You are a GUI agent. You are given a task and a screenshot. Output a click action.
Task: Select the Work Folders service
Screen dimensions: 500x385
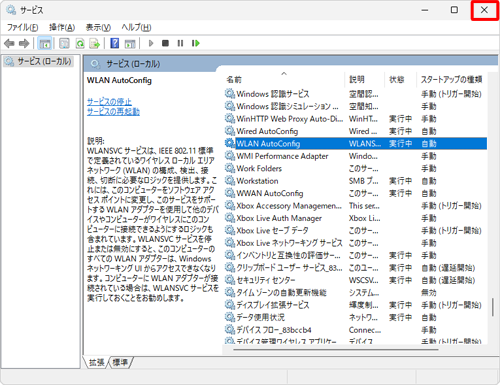[x=259, y=168]
